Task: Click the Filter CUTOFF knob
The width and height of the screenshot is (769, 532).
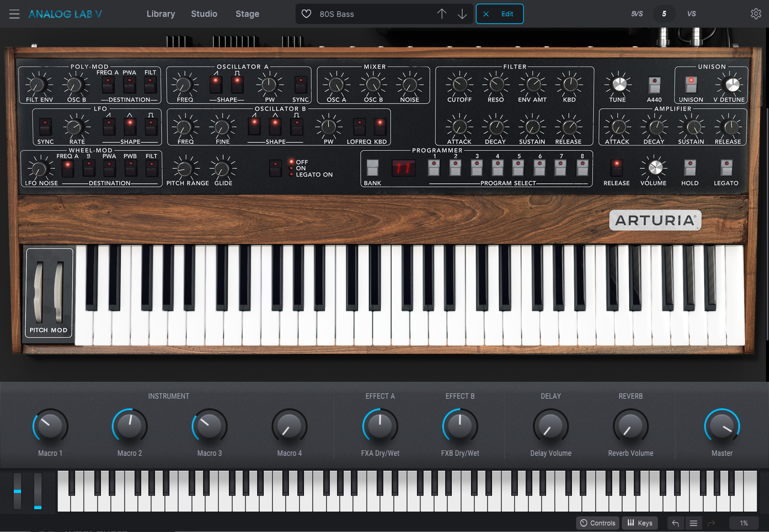Action: pyautogui.click(x=460, y=85)
